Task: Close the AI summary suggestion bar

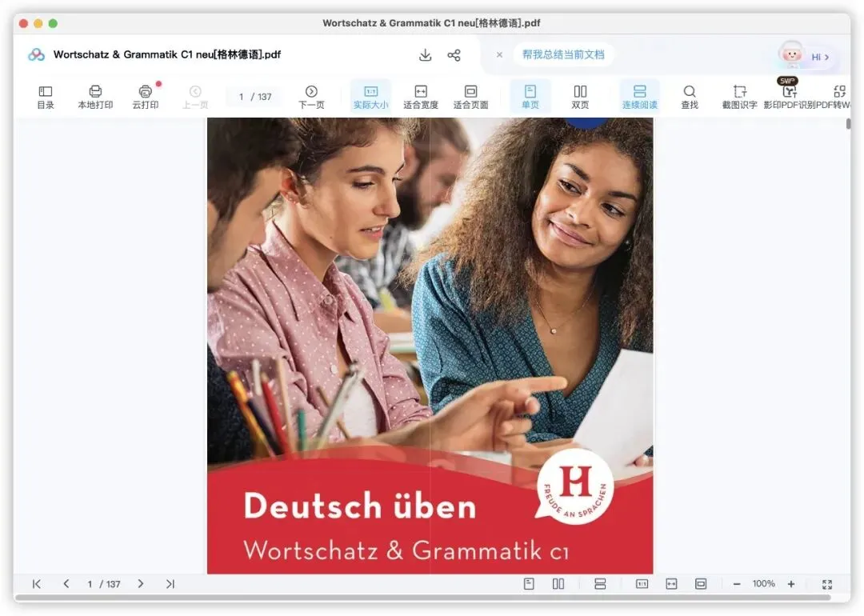Action: tap(499, 54)
